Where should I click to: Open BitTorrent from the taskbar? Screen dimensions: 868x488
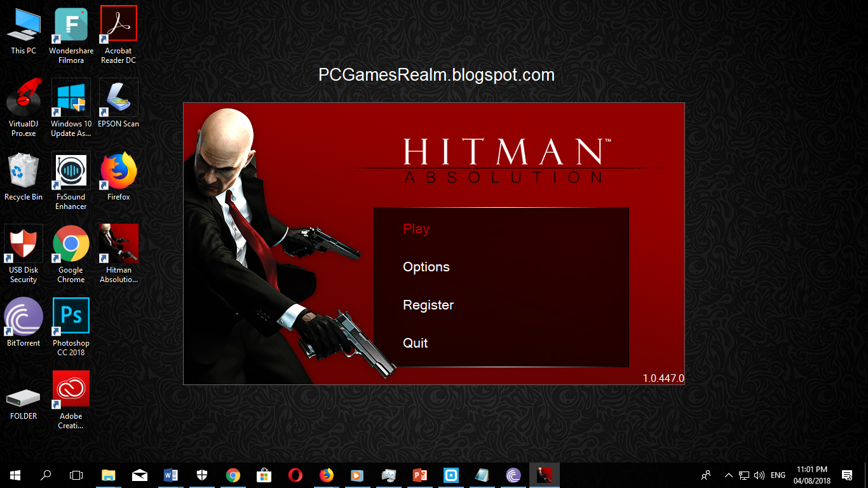click(x=513, y=475)
